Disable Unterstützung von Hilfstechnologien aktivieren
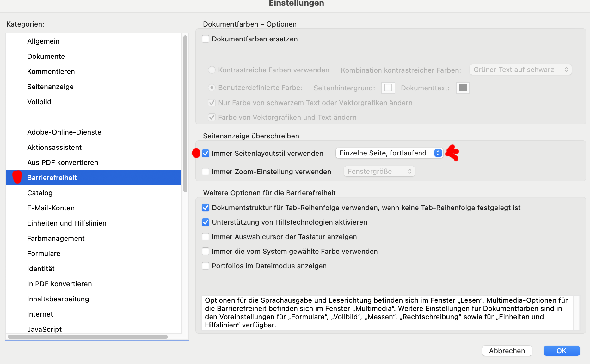The image size is (590, 364). click(x=206, y=222)
